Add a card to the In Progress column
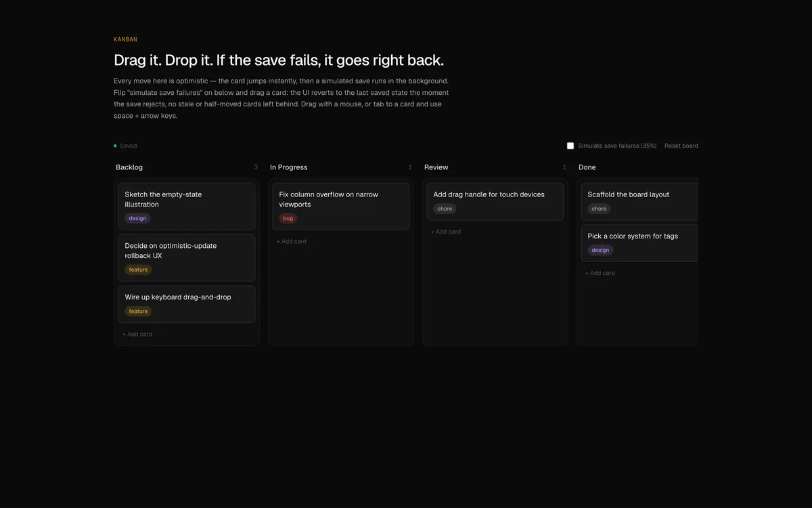 (292, 241)
